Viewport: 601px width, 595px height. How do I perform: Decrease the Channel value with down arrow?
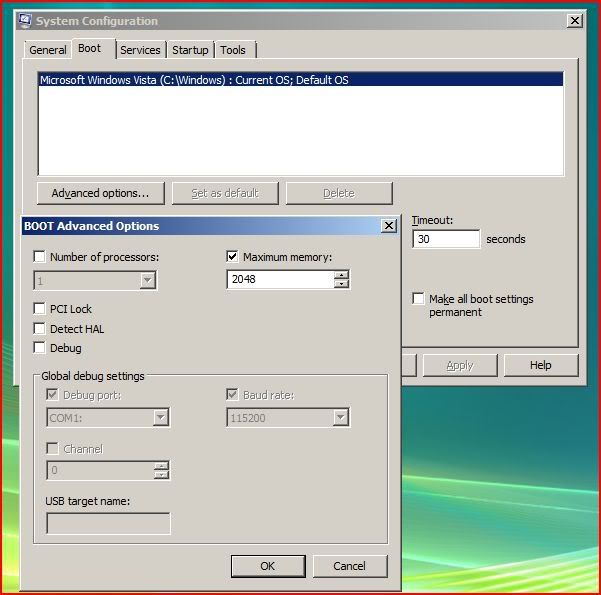[x=161, y=475]
